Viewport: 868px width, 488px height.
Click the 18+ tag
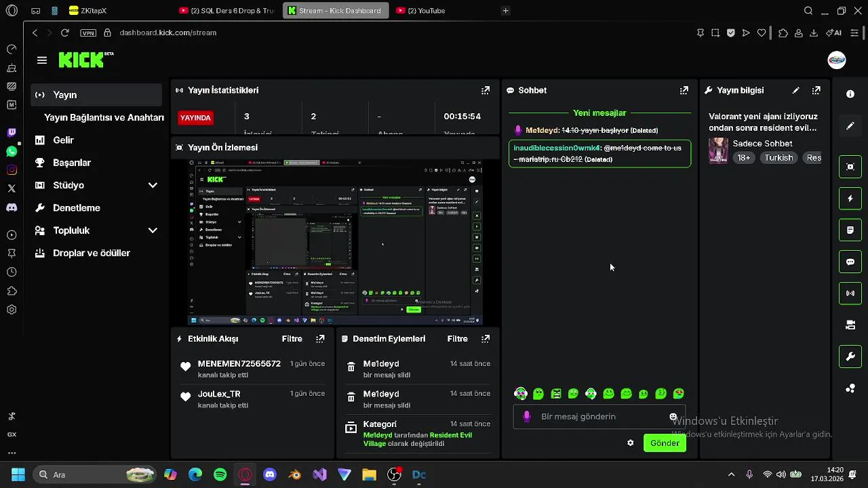744,158
